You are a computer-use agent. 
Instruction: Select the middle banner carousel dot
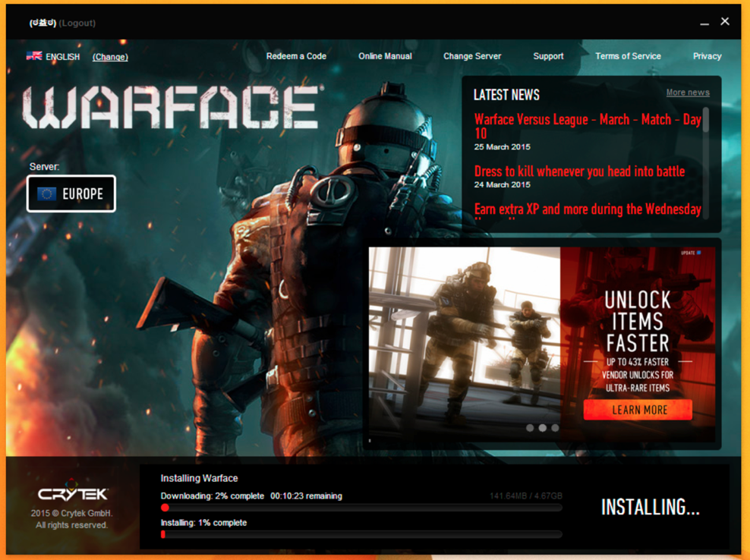pos(543,428)
